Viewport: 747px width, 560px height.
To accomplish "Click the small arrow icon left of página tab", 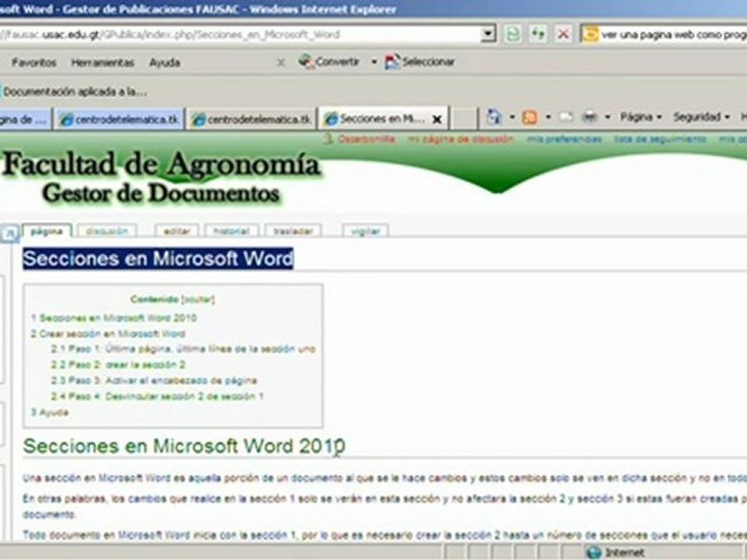I will 9,233.
